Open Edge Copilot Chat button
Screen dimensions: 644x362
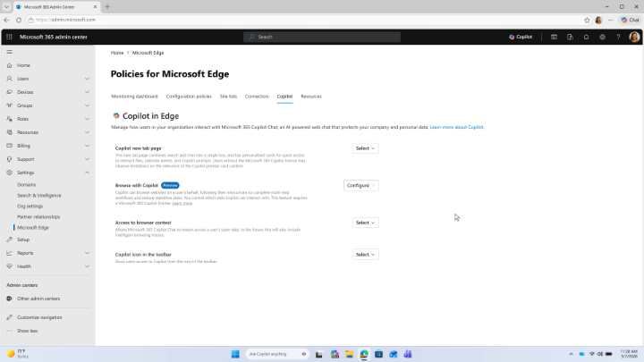point(630,20)
